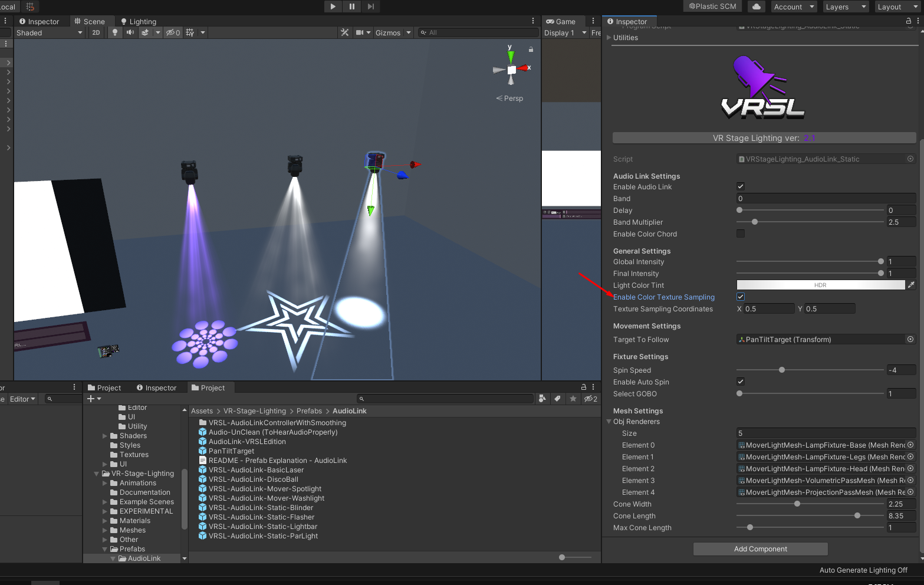Expand the Utilities foldout
This screenshot has width=924, height=585.
[x=609, y=37]
